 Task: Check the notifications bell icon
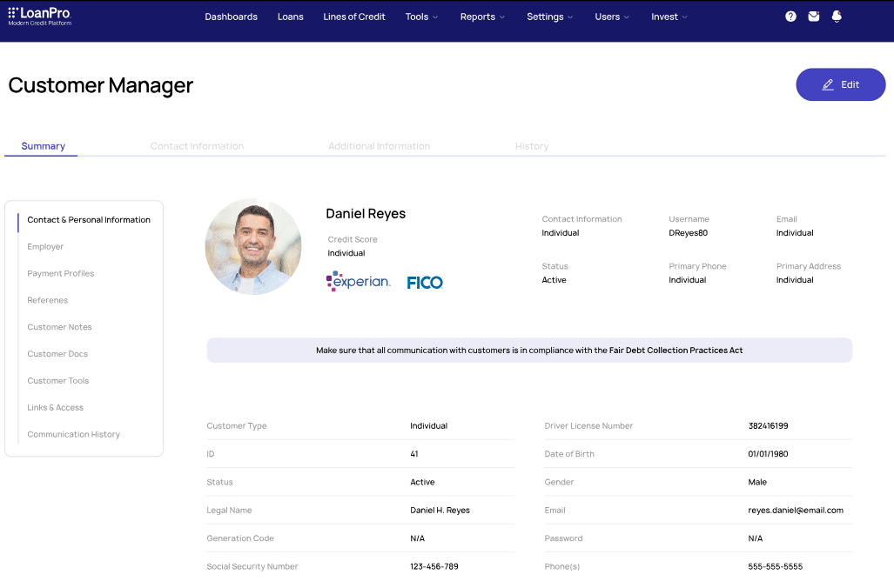[837, 16]
